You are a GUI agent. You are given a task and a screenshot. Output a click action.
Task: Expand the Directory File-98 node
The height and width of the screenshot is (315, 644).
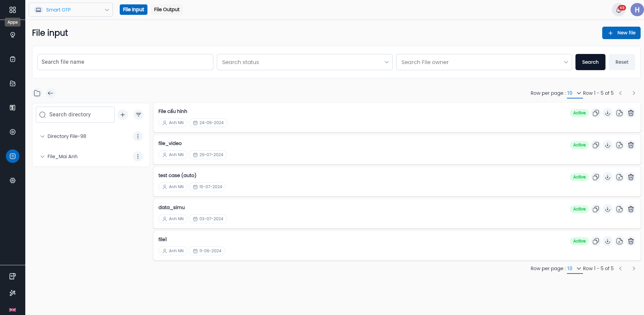click(42, 136)
